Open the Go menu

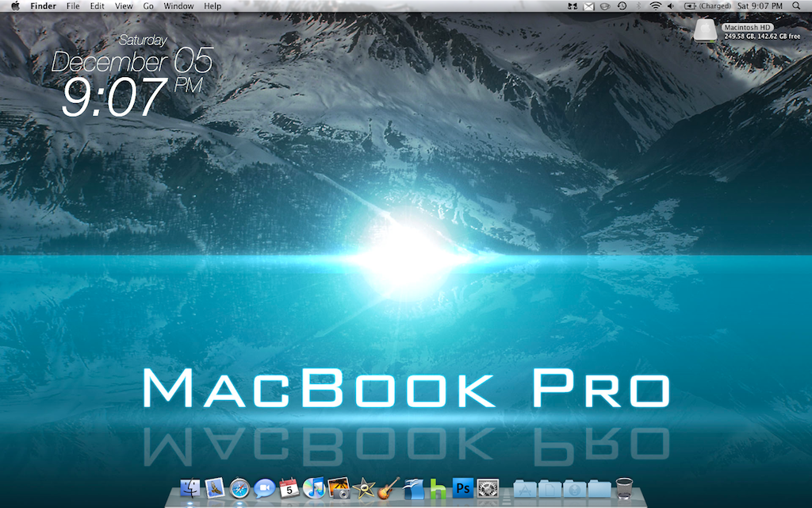click(148, 6)
